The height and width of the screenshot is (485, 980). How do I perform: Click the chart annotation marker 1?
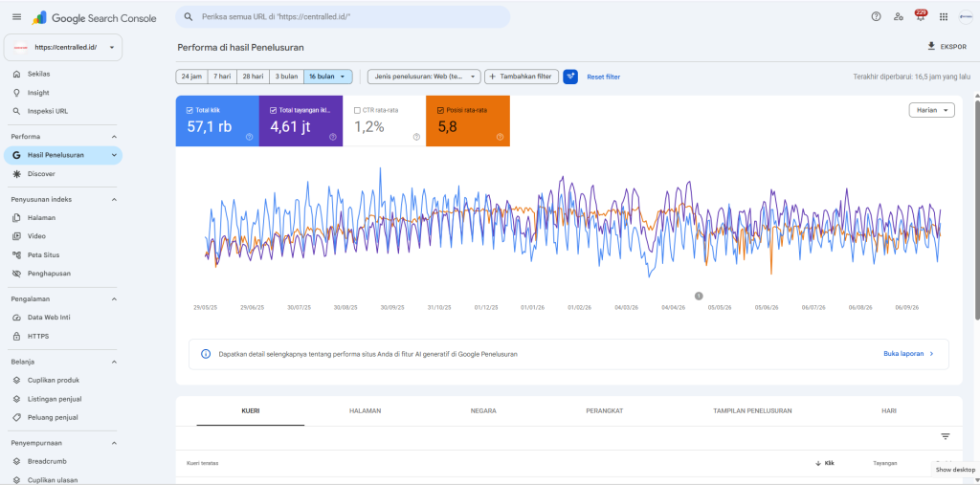click(x=699, y=296)
